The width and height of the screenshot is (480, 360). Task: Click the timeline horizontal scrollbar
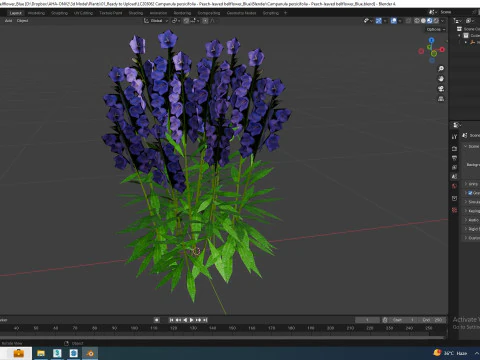point(222,337)
